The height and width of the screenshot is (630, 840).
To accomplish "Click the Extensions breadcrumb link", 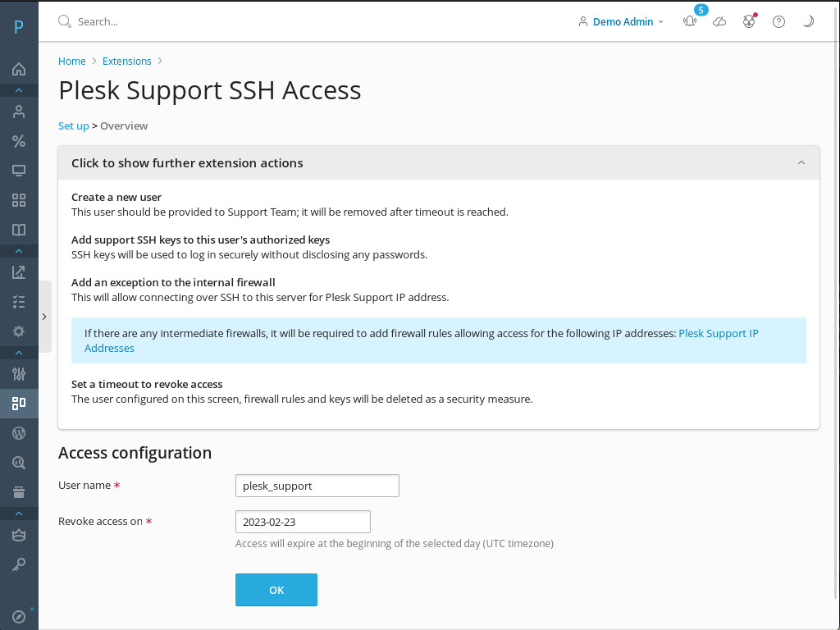I will pyautogui.click(x=126, y=61).
